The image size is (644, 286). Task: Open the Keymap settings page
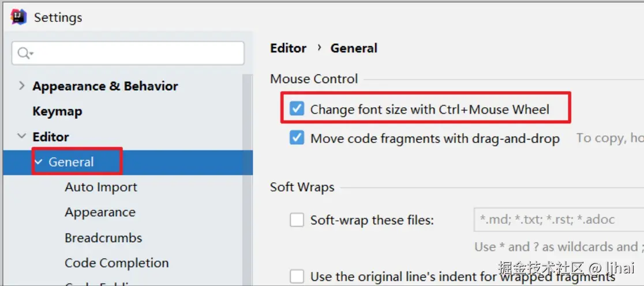(57, 111)
